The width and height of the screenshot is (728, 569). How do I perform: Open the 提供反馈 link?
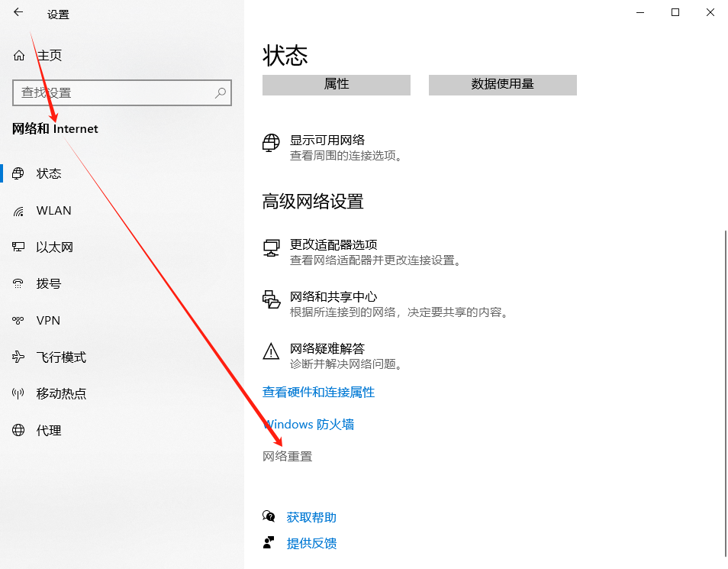[x=311, y=543]
